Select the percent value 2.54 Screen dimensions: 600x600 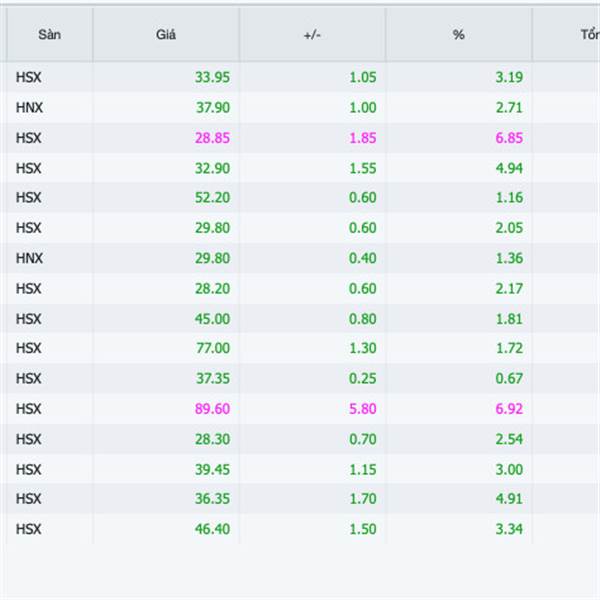point(509,439)
